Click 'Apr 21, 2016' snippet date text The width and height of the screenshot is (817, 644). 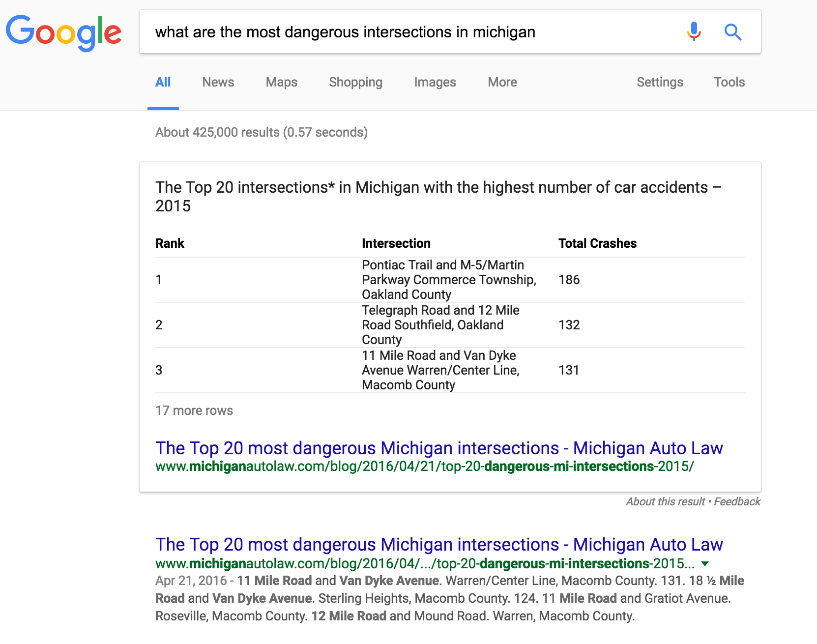(191, 581)
